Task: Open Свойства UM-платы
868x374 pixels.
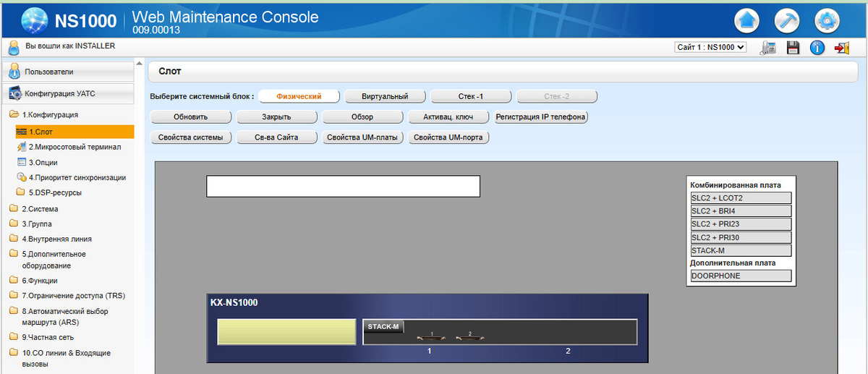Action: (362, 137)
